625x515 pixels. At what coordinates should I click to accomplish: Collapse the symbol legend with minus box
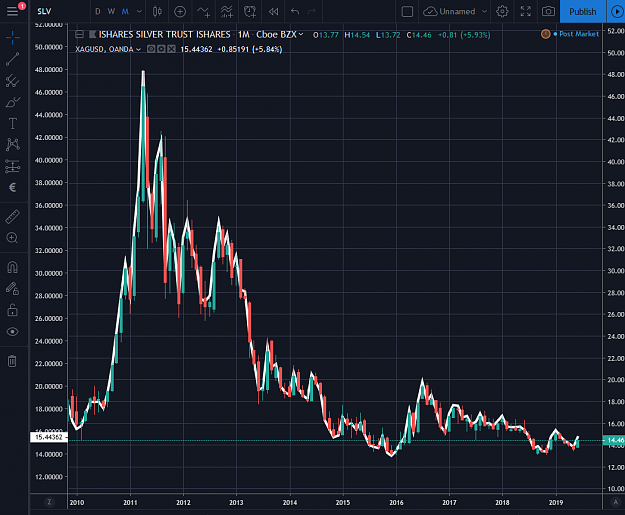(x=79, y=35)
